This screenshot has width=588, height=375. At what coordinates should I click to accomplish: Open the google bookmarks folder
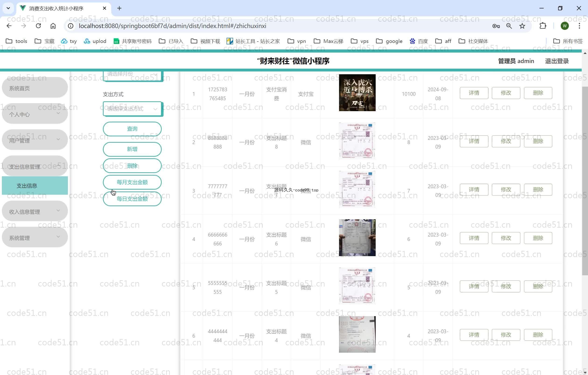pyautogui.click(x=389, y=41)
